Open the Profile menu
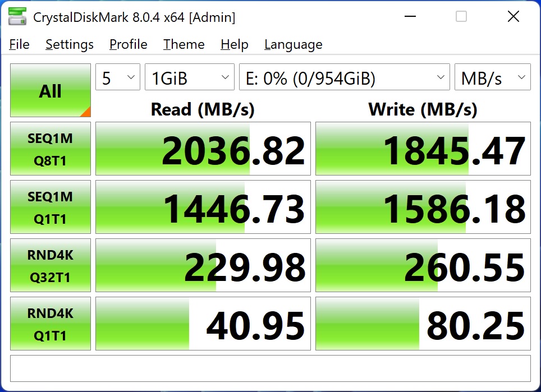Viewport: 541px width, 392px height. pyautogui.click(x=129, y=44)
